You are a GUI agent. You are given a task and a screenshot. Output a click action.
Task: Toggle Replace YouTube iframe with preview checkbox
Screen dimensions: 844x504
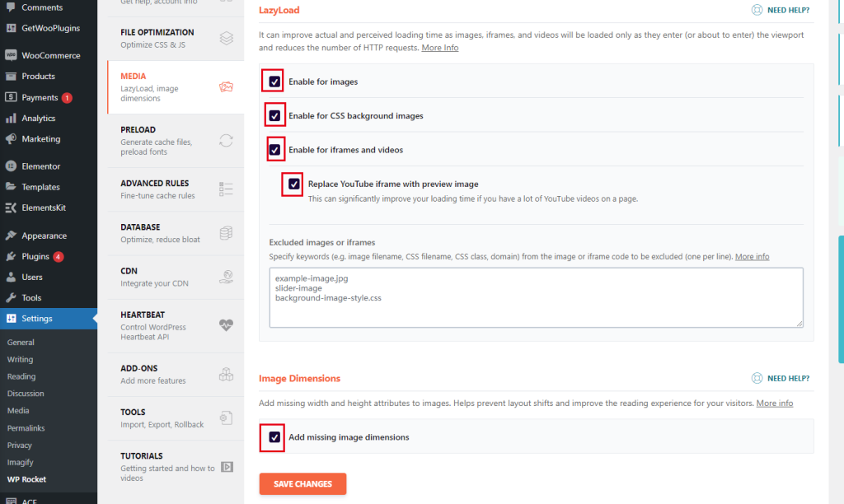[x=294, y=184]
